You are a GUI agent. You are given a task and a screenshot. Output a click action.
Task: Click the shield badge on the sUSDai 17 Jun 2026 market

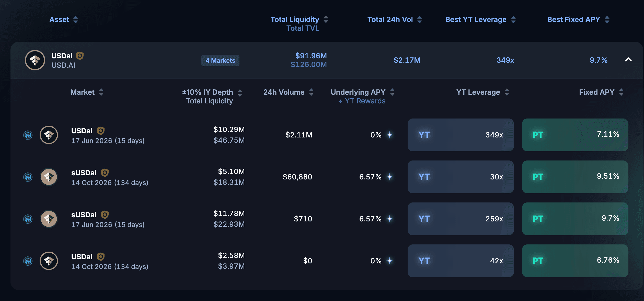pos(105,215)
